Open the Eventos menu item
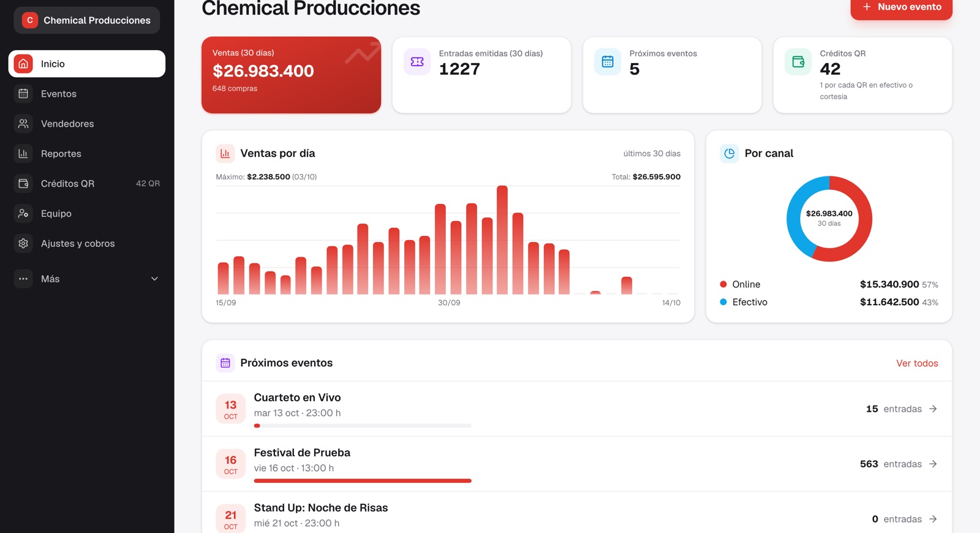The width and height of the screenshot is (980, 533). pos(87,94)
